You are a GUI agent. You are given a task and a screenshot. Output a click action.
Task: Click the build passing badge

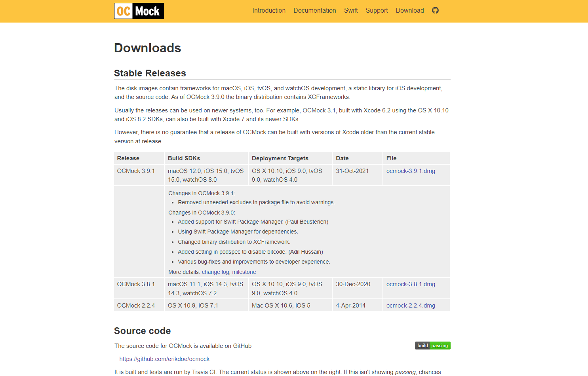pos(432,346)
